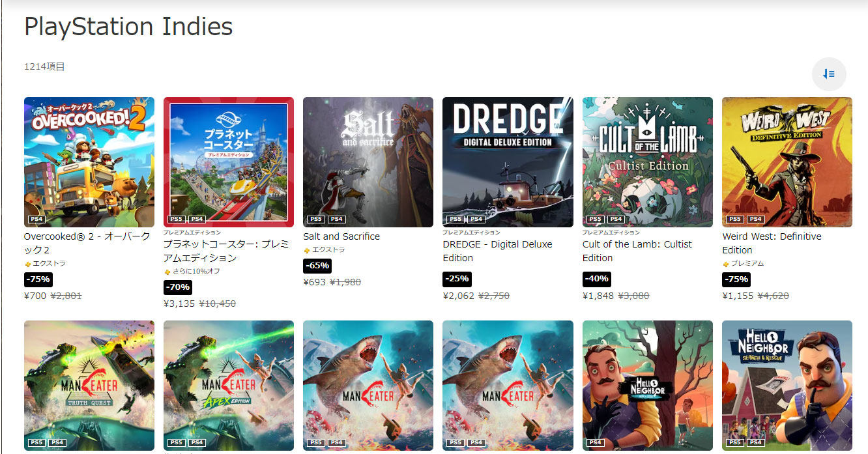This screenshot has height=454, width=868.
Task: Click the PS Plus Extra icon under Salt and Sacrifice
Action: tap(307, 250)
